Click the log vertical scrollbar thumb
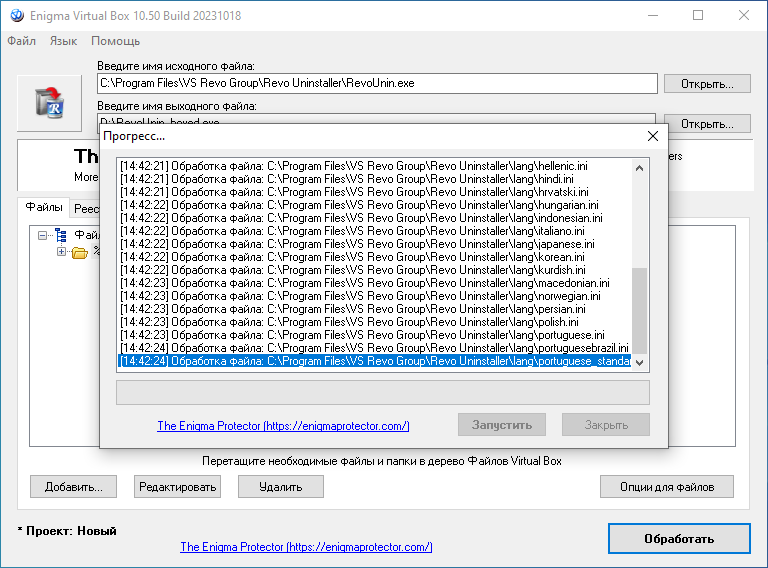The width and height of the screenshot is (768, 568). pyautogui.click(x=639, y=310)
